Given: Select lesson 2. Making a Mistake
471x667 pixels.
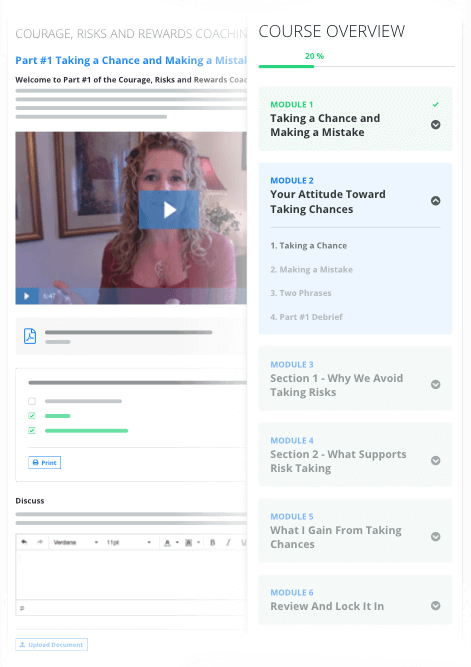Looking at the screenshot, I should [x=311, y=269].
